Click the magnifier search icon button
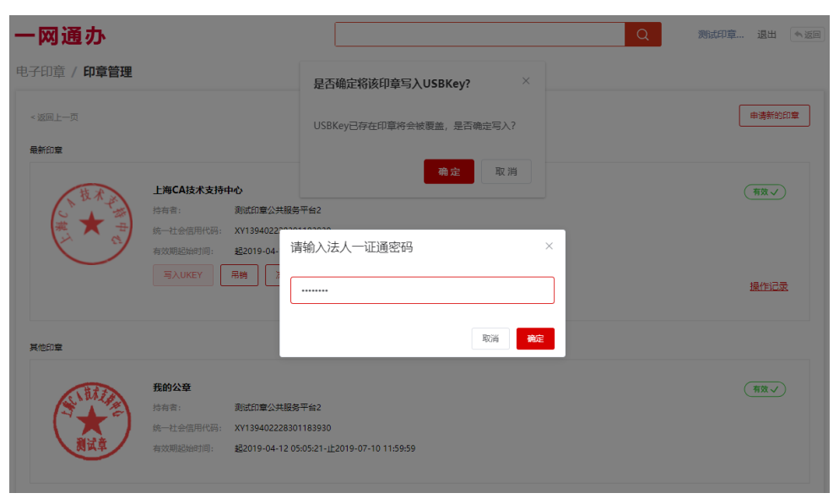 pyautogui.click(x=642, y=35)
